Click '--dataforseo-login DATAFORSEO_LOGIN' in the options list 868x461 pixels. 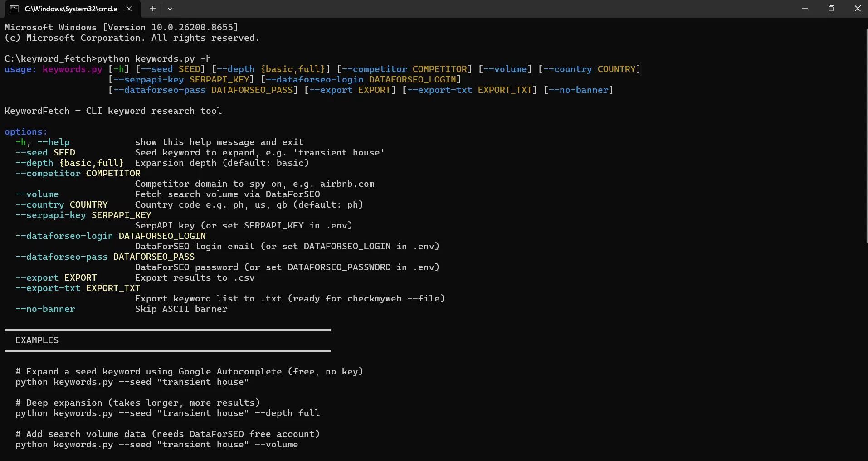[x=111, y=236]
